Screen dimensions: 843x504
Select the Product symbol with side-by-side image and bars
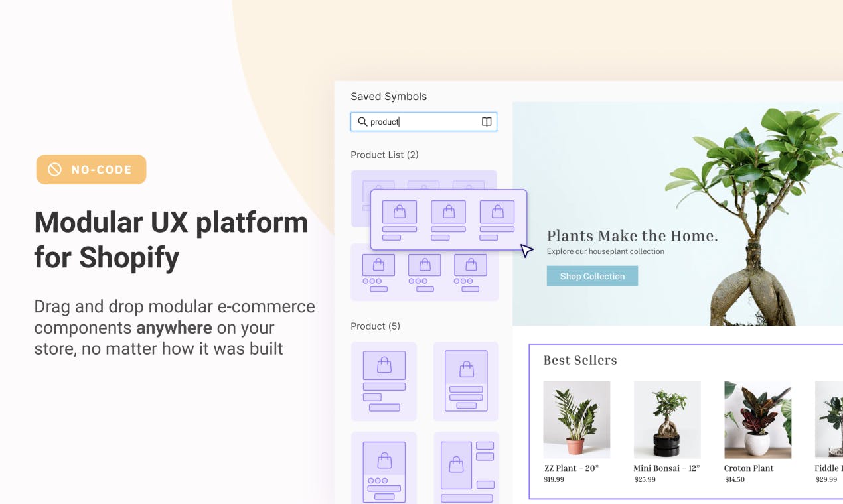tap(466, 468)
